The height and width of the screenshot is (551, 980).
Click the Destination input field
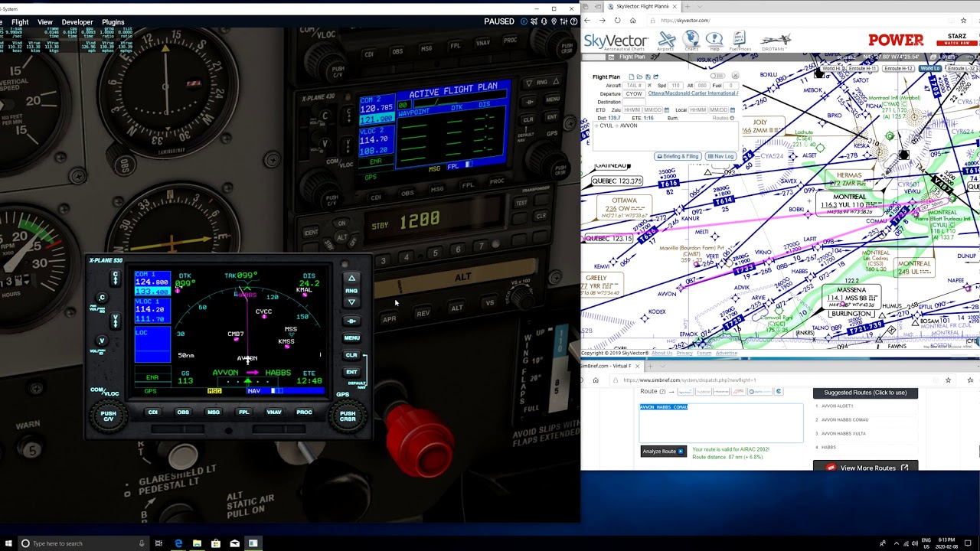tap(634, 102)
